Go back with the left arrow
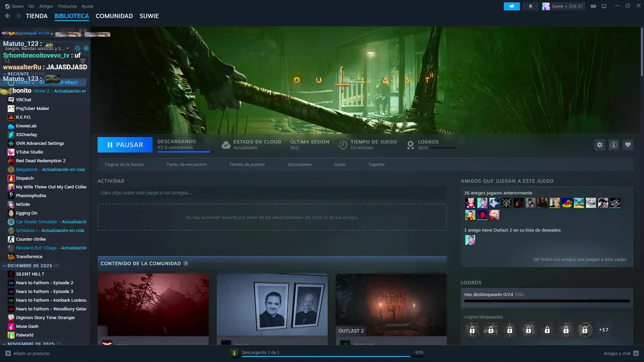This screenshot has height=362, width=644. coord(8,16)
